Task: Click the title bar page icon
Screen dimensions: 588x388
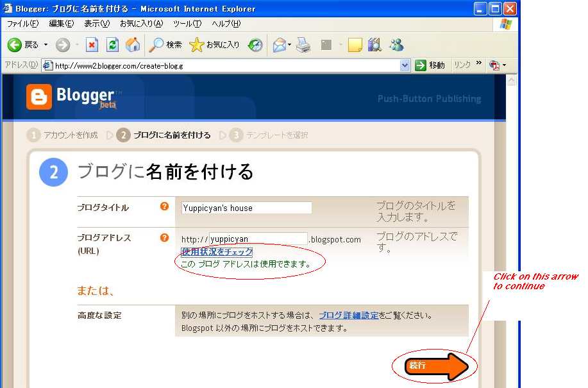Action: click(x=8, y=8)
